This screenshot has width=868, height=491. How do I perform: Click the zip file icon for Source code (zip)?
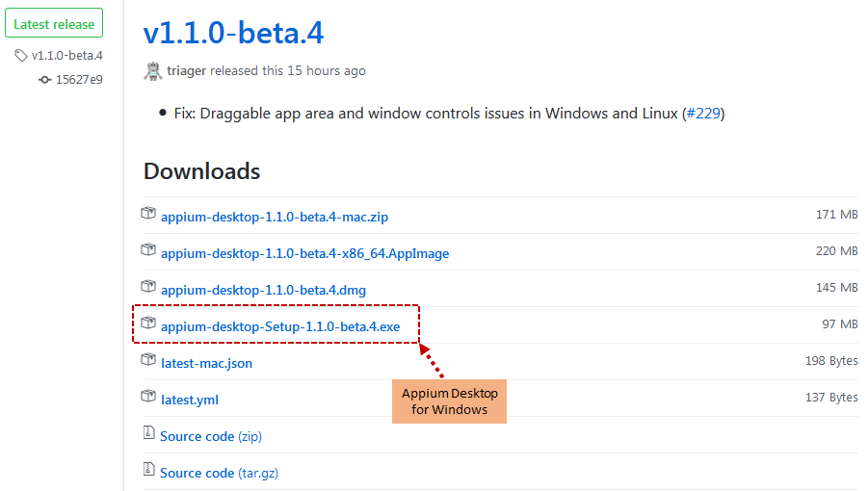(149, 432)
